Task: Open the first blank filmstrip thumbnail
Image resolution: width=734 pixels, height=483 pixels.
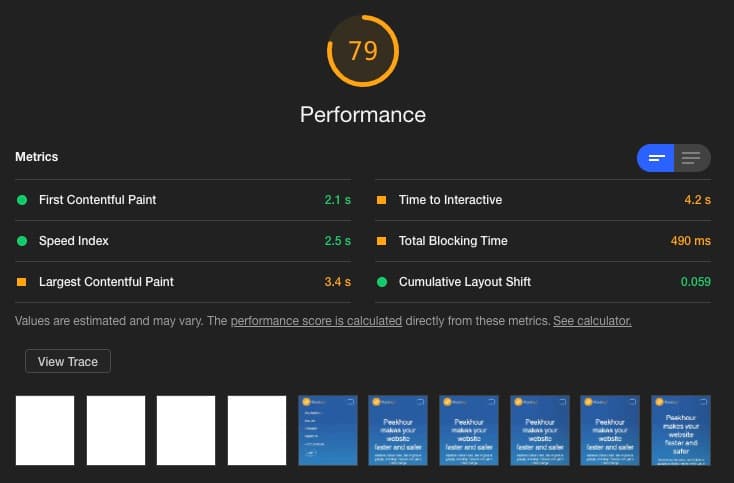Action: pos(45,431)
